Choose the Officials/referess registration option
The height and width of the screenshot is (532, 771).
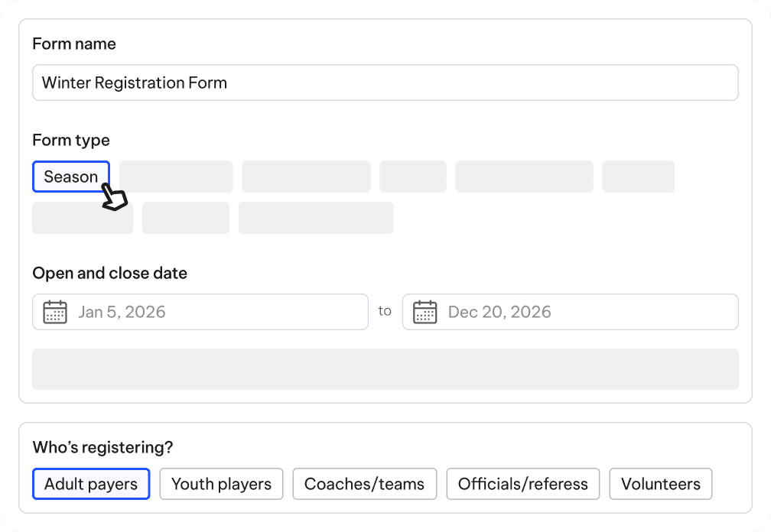522,484
